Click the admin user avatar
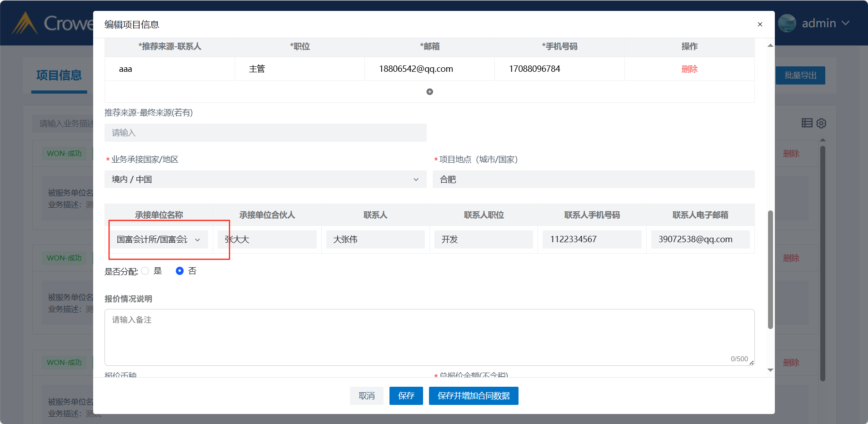Image resolution: width=868 pixels, height=424 pixels. click(787, 23)
